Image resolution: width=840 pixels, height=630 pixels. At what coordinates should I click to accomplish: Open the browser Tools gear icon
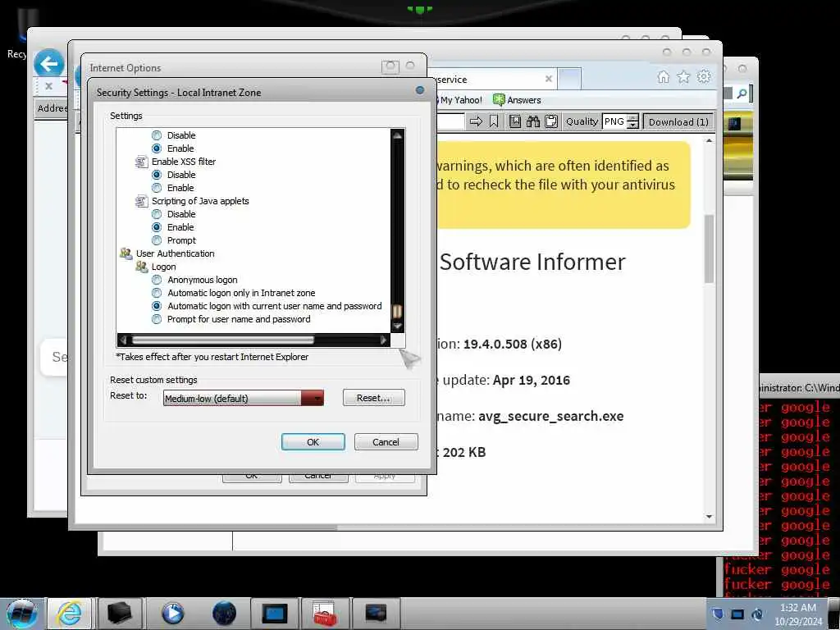pyautogui.click(x=704, y=76)
